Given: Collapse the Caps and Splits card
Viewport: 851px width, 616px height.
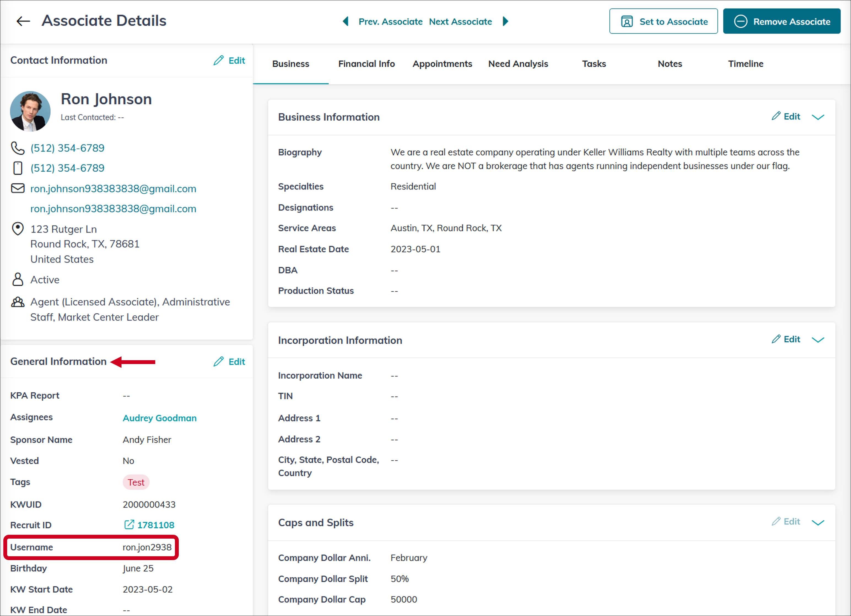Looking at the screenshot, I should (818, 523).
